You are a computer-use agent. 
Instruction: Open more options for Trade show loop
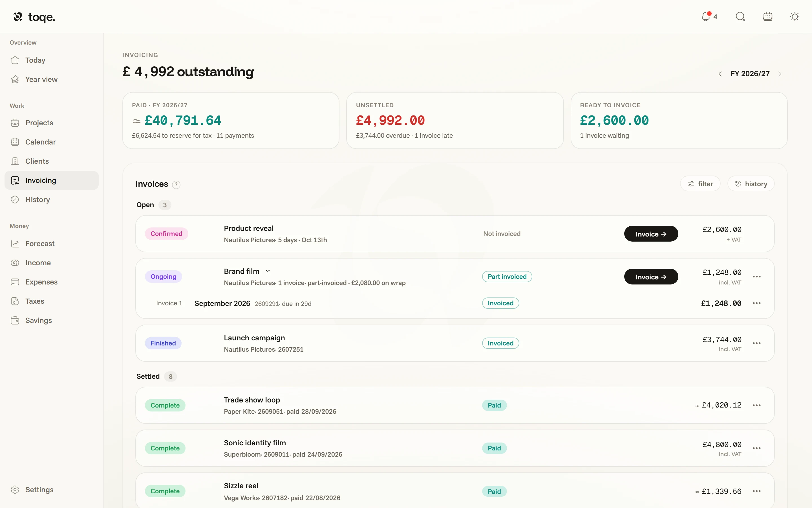pos(757,405)
